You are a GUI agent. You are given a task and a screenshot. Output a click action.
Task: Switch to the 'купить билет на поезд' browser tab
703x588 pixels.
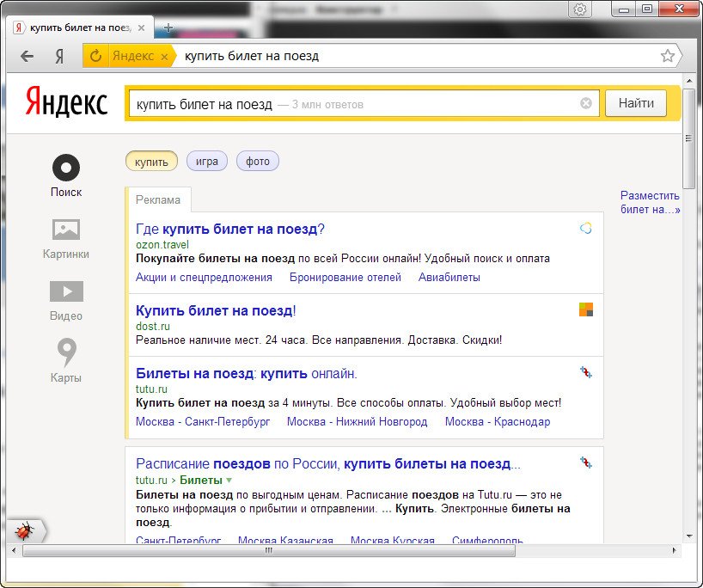77,27
